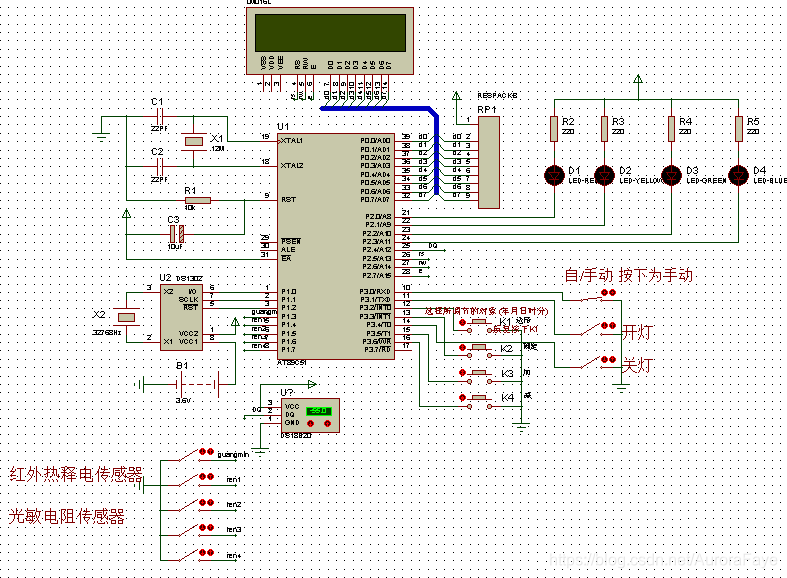Click the SCLK pin label on U2
Viewport: 787px width, 578px height.
188,300
